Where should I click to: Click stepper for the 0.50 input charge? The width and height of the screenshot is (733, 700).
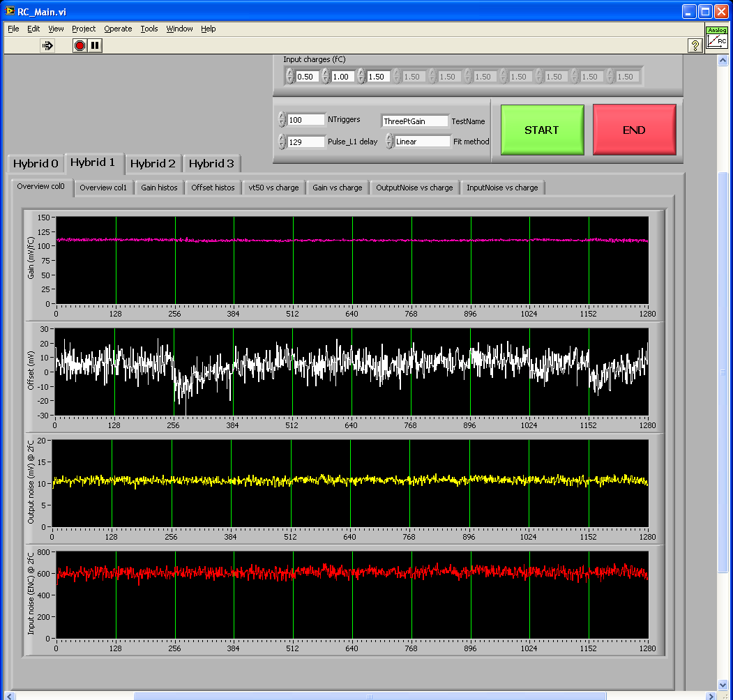point(290,77)
